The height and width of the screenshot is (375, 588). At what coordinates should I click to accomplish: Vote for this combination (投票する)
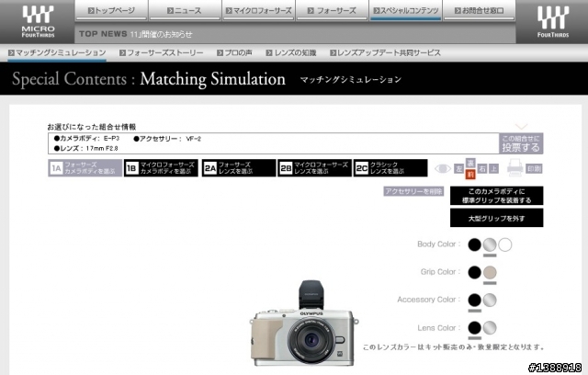pyautogui.click(x=521, y=143)
